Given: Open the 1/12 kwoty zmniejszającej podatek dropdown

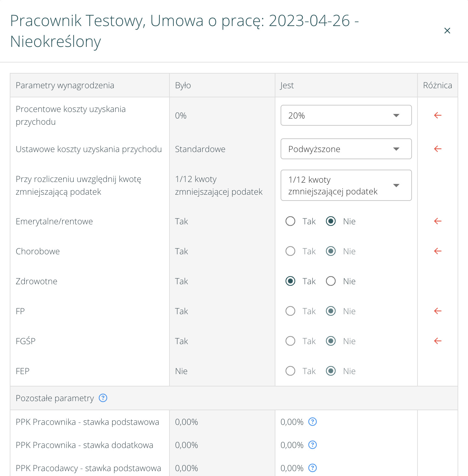Looking at the screenshot, I should pos(346,185).
